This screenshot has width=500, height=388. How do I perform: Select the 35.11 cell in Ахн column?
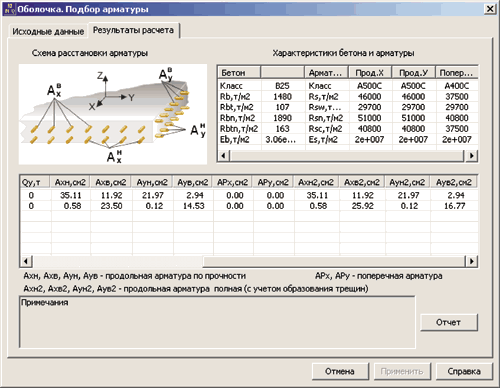(x=70, y=195)
